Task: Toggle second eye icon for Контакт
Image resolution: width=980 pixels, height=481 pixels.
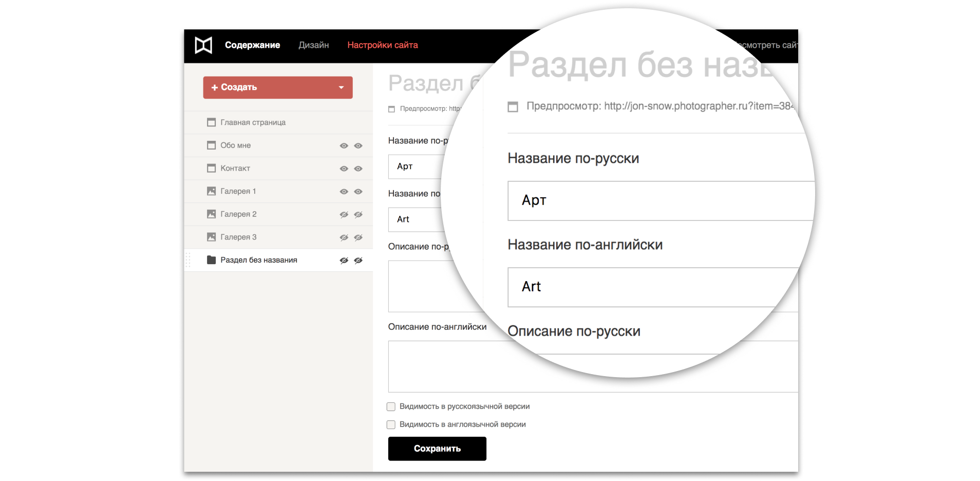Action: tap(359, 169)
